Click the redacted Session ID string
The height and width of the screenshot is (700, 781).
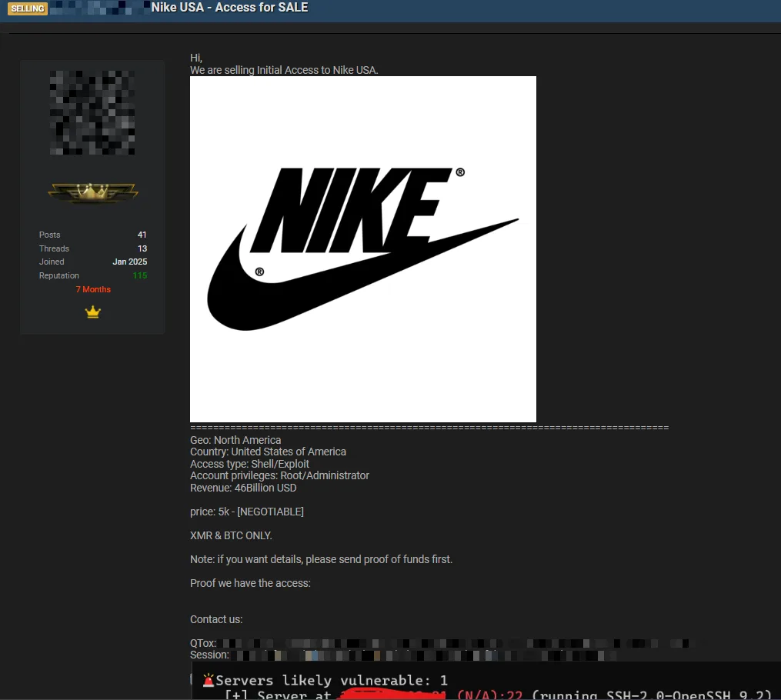click(423, 655)
